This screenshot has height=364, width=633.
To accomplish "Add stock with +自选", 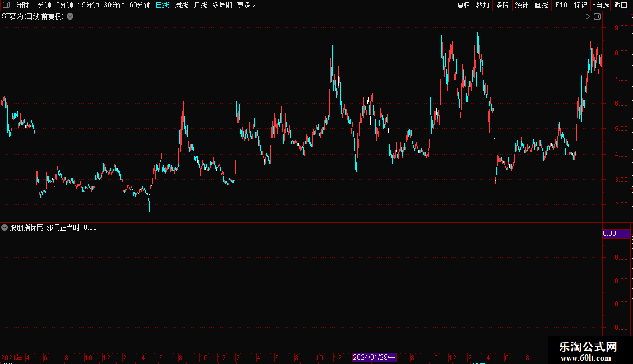I will point(601,5).
